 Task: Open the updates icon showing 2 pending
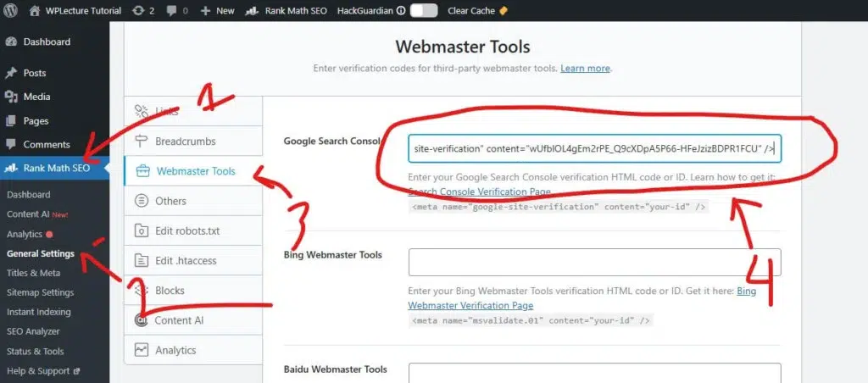coord(141,11)
